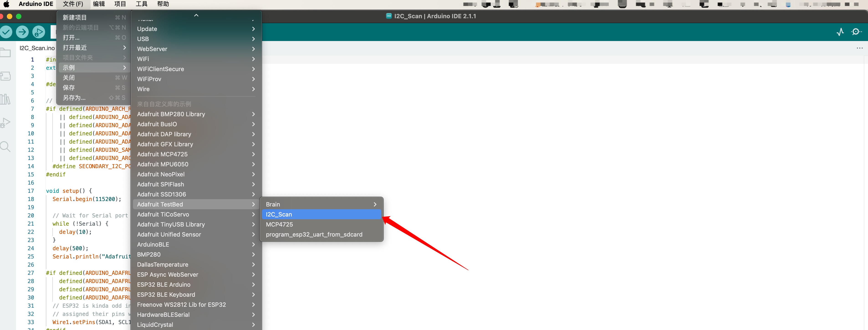Expand ESP Async WebServer submenu
Viewport: 868px width, 330px height.
196,275
